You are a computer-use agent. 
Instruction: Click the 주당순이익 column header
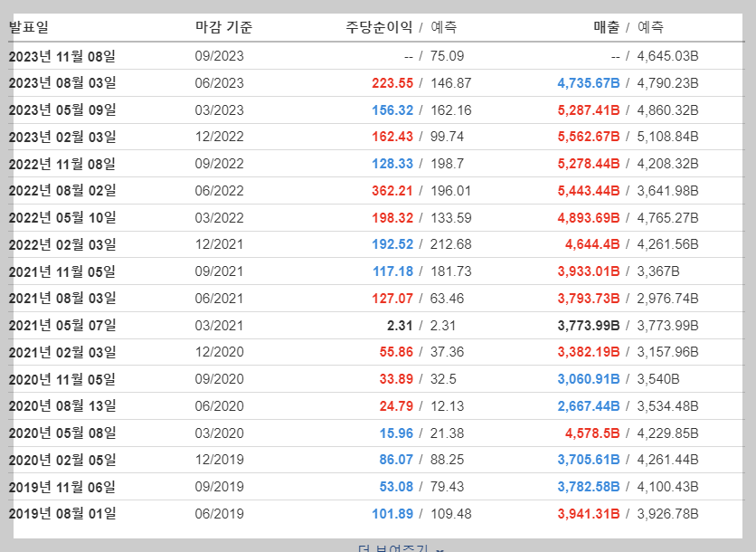tap(379, 27)
